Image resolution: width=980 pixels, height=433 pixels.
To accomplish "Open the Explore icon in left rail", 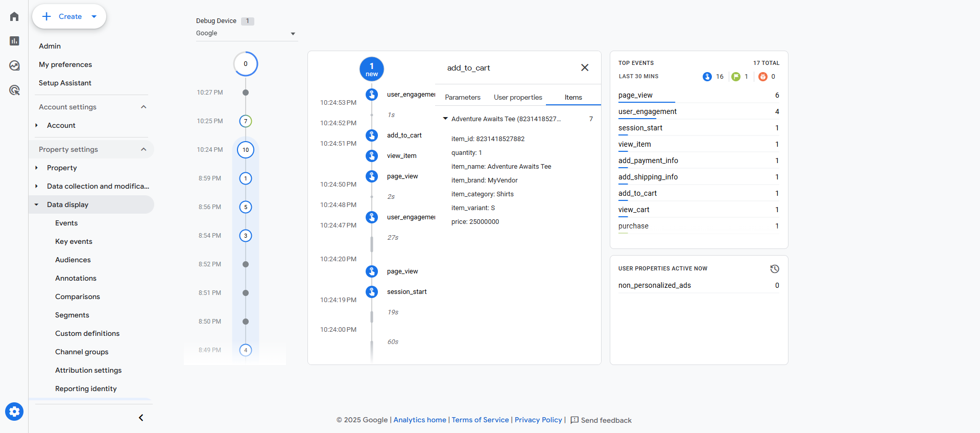I will (x=14, y=65).
